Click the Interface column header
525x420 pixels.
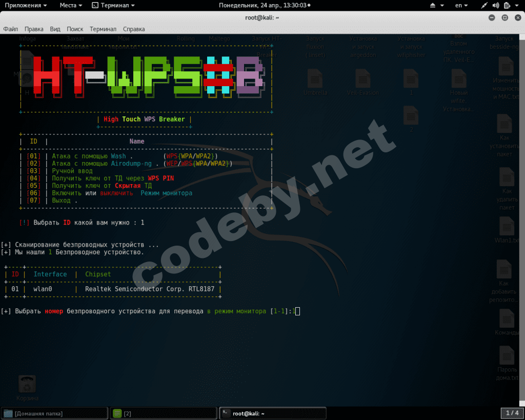[50, 274]
